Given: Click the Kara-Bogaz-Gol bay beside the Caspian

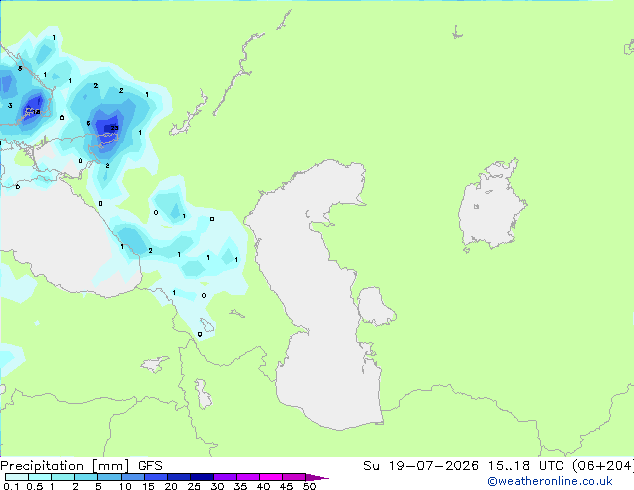Looking at the screenshot, I should 374,306.
